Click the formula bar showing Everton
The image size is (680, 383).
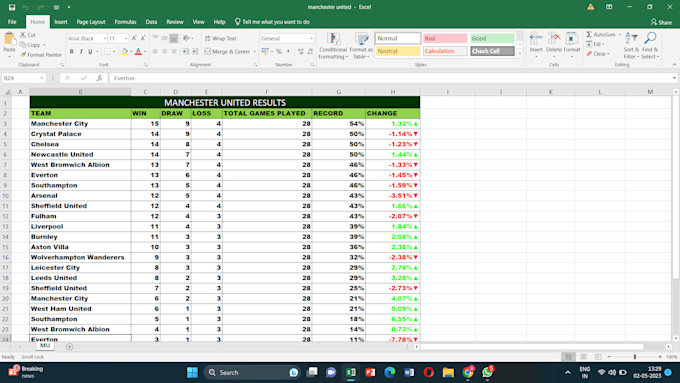(391, 78)
